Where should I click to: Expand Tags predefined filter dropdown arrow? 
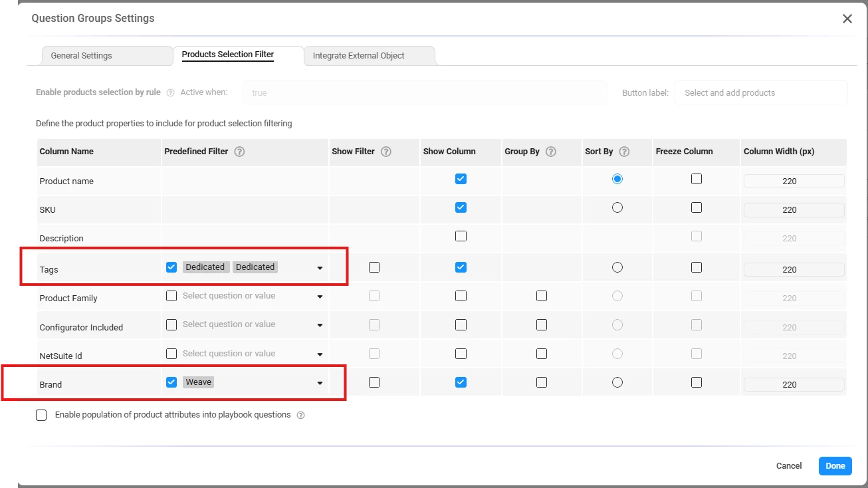coord(320,268)
